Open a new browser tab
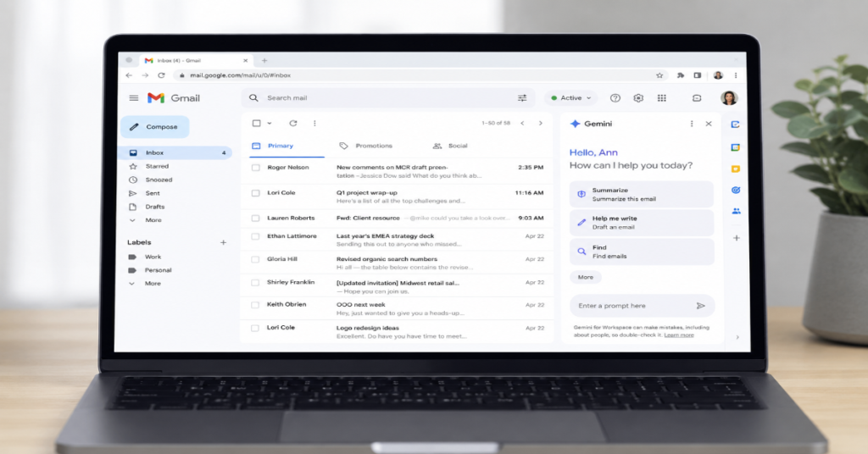Image resolution: width=868 pixels, height=454 pixels. (264, 60)
